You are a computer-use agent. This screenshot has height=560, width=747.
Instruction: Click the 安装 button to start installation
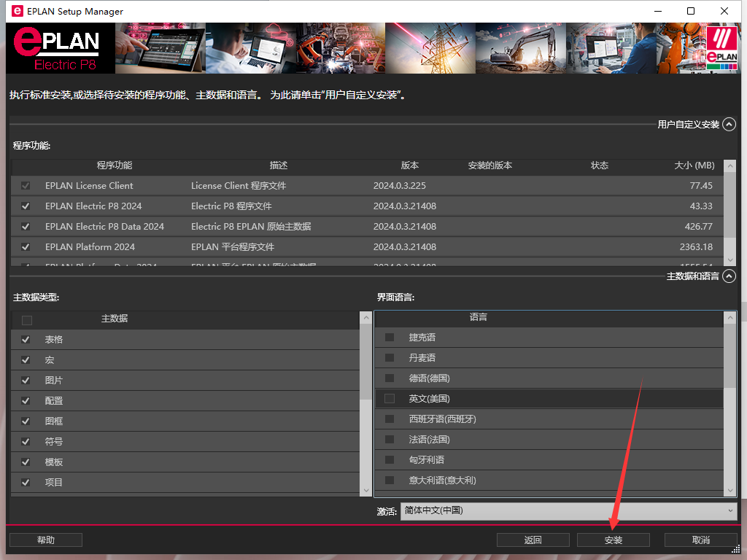613,540
